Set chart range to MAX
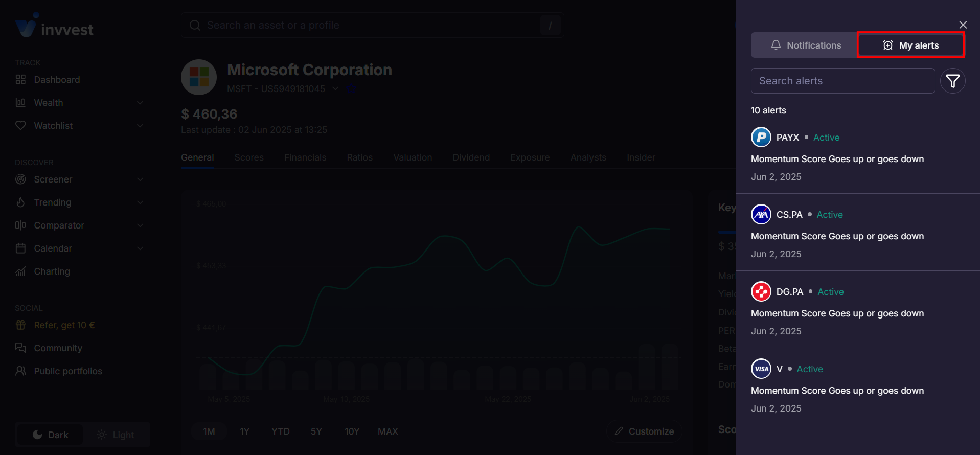 388,431
